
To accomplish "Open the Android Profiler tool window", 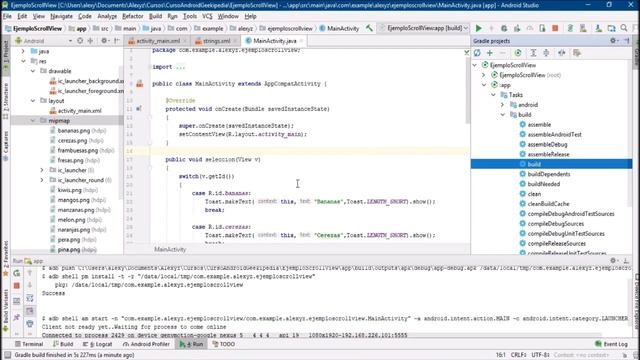I will click(146, 344).
